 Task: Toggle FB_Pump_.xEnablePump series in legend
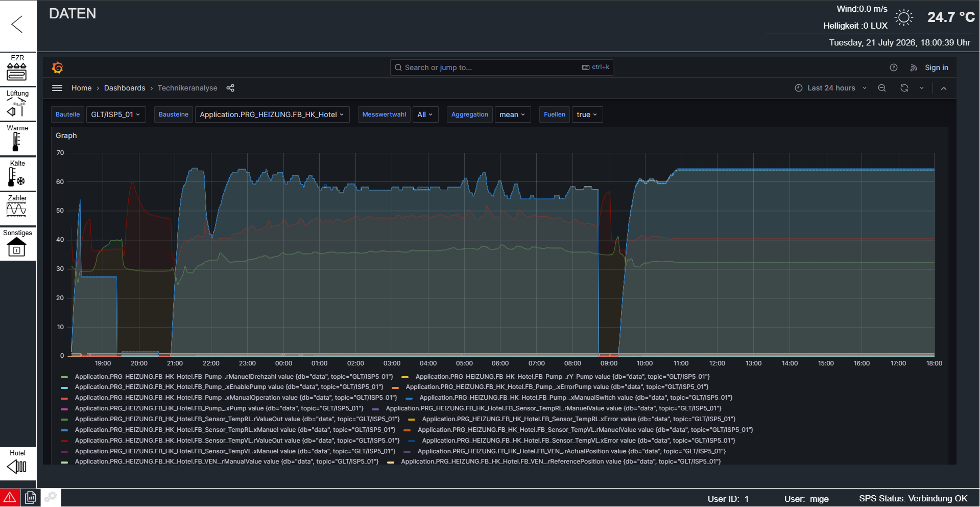tap(229, 387)
